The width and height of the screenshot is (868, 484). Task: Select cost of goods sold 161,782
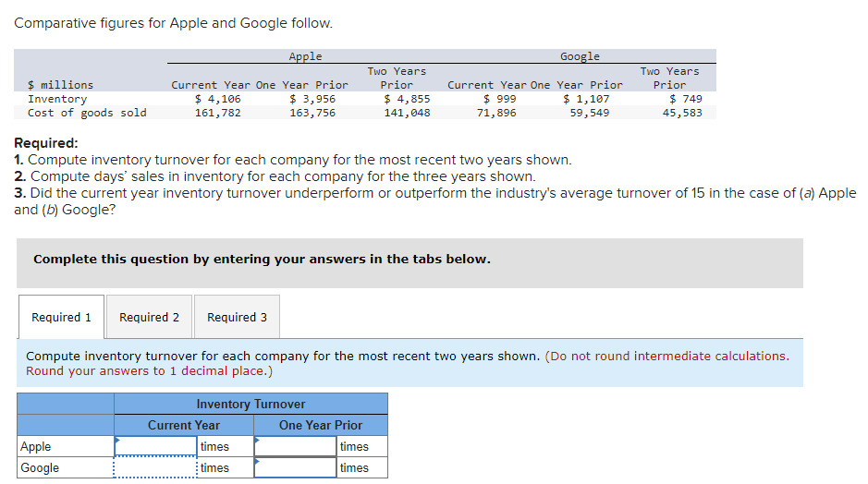click(217, 113)
